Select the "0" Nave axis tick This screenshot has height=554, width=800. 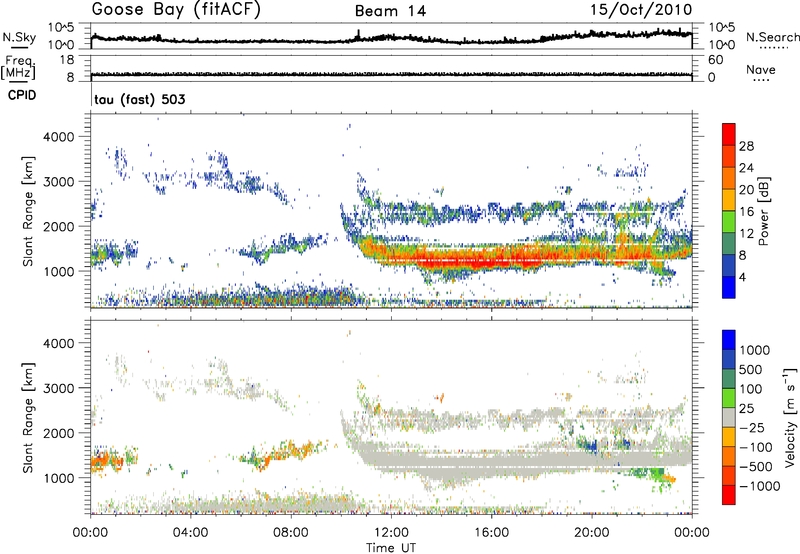click(712, 77)
